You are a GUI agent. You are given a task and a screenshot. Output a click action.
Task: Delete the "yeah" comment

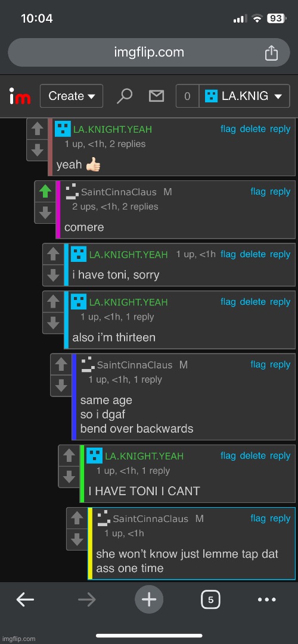pos(253,129)
